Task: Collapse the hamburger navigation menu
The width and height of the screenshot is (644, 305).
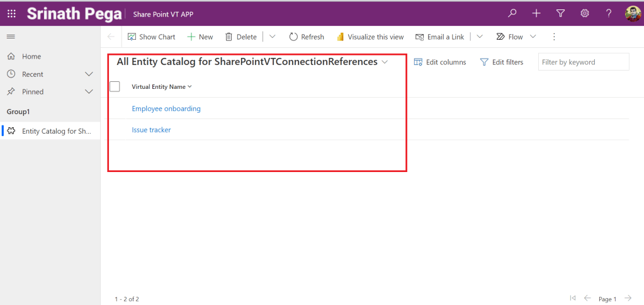Action: (11, 37)
